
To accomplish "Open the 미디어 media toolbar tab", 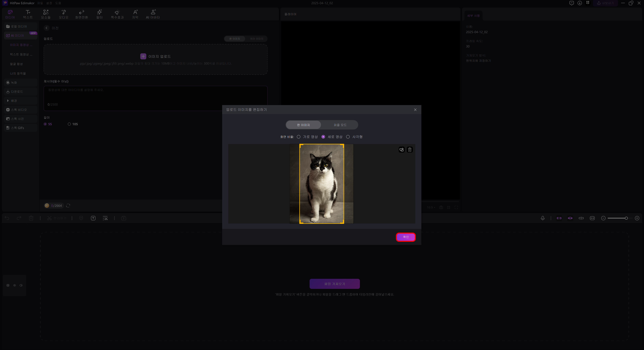I will (10, 14).
